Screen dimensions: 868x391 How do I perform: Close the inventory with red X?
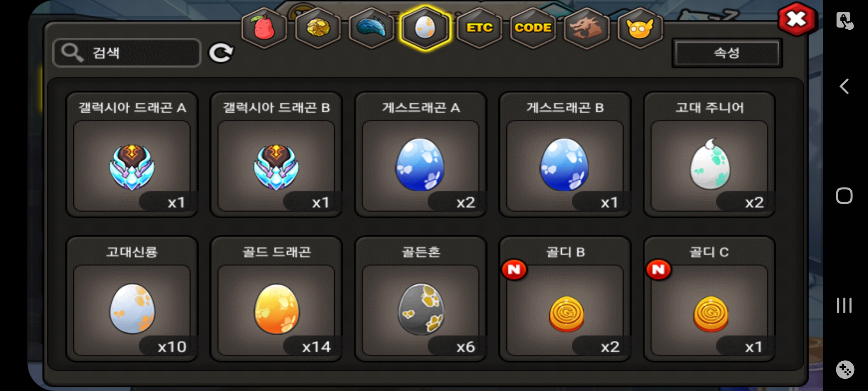pos(797,20)
